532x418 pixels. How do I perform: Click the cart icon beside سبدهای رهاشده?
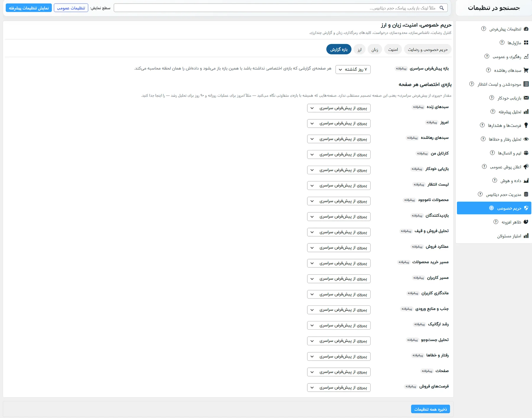pos(526,70)
